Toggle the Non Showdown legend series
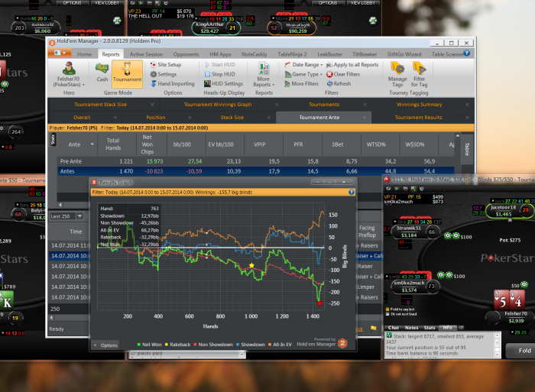Viewport: 535px width, 392px height. tap(213, 345)
